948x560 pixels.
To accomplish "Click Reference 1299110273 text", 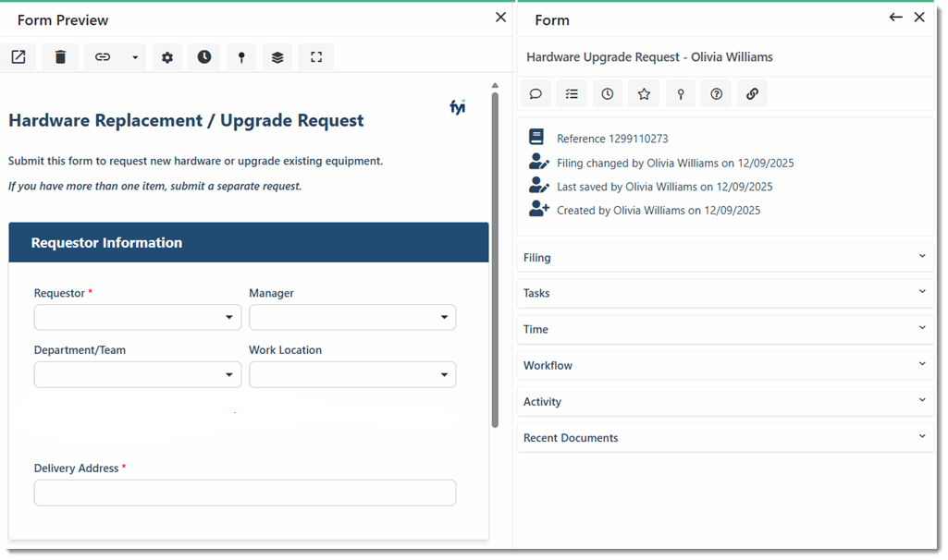I will [x=612, y=139].
